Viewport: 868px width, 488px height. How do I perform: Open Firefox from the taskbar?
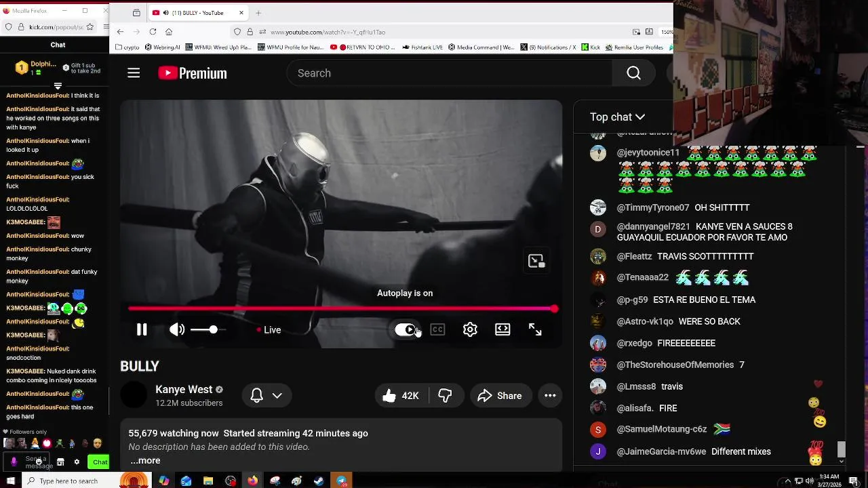(x=253, y=481)
